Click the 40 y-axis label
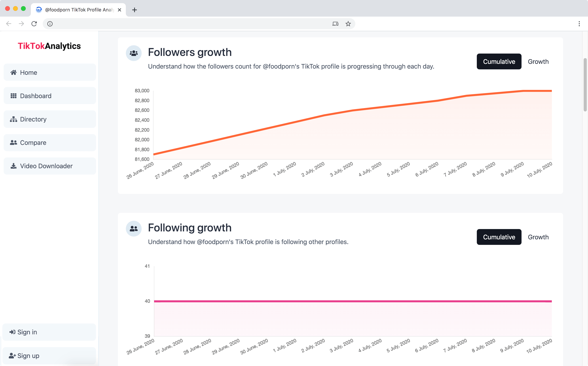588x366 pixels. pos(147,301)
